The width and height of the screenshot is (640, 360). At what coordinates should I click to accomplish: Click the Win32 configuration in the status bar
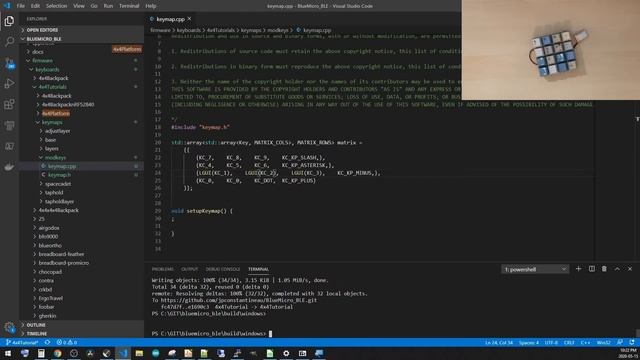603,342
